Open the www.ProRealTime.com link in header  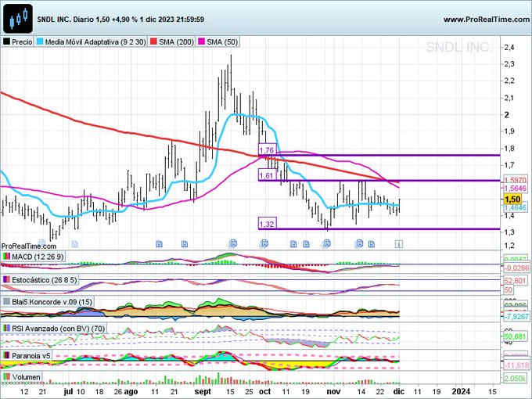pyautogui.click(x=486, y=20)
